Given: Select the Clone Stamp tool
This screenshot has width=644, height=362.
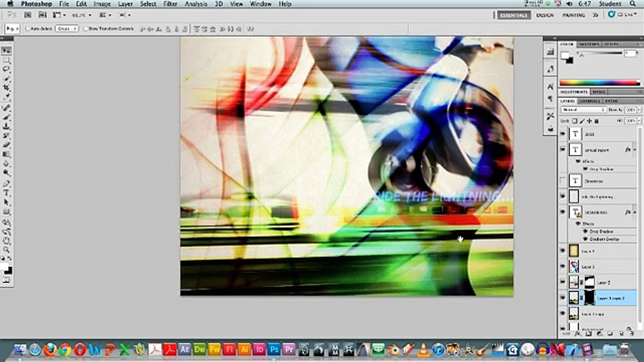Looking at the screenshot, I should point(7,126).
